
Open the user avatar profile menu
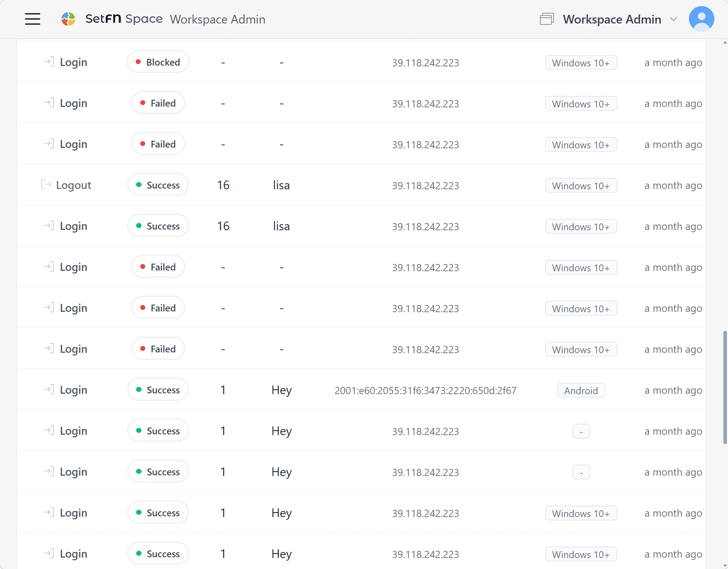(x=701, y=19)
